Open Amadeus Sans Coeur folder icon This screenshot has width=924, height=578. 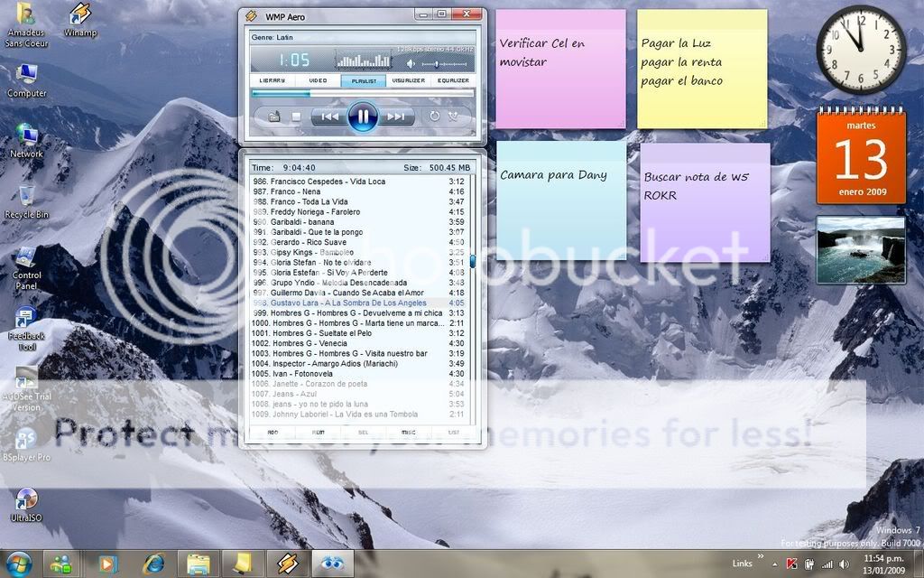pos(26,24)
